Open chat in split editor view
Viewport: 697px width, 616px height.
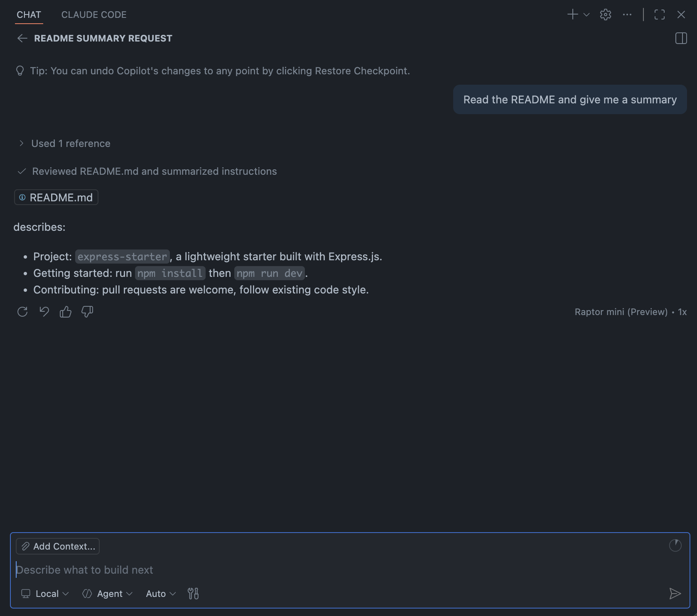pos(681,38)
